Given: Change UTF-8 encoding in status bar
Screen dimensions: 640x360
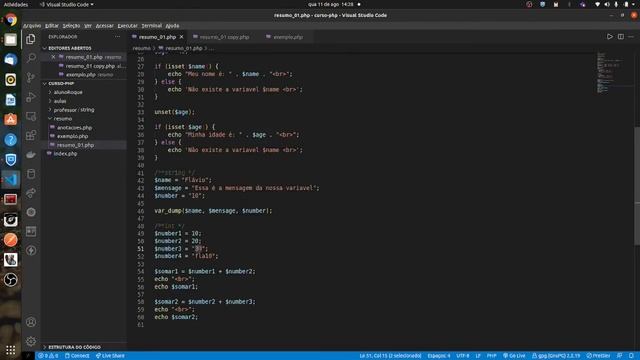Looking at the screenshot, I should click(x=462, y=356).
